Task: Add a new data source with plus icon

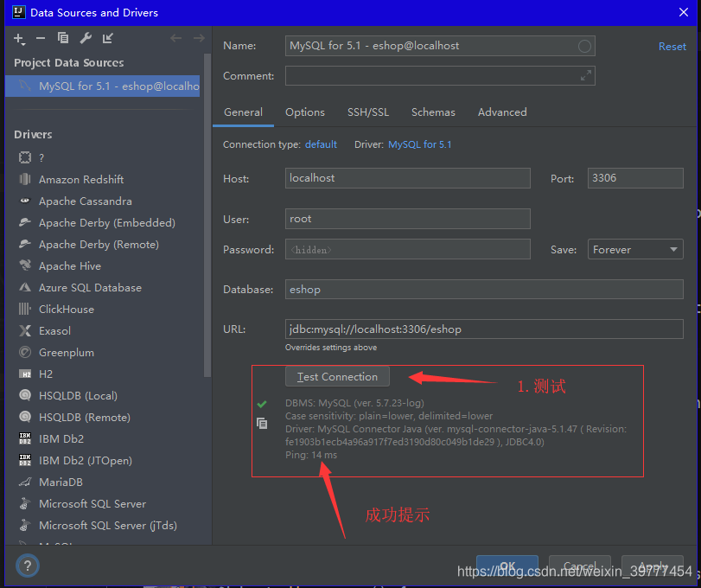Action: point(19,39)
